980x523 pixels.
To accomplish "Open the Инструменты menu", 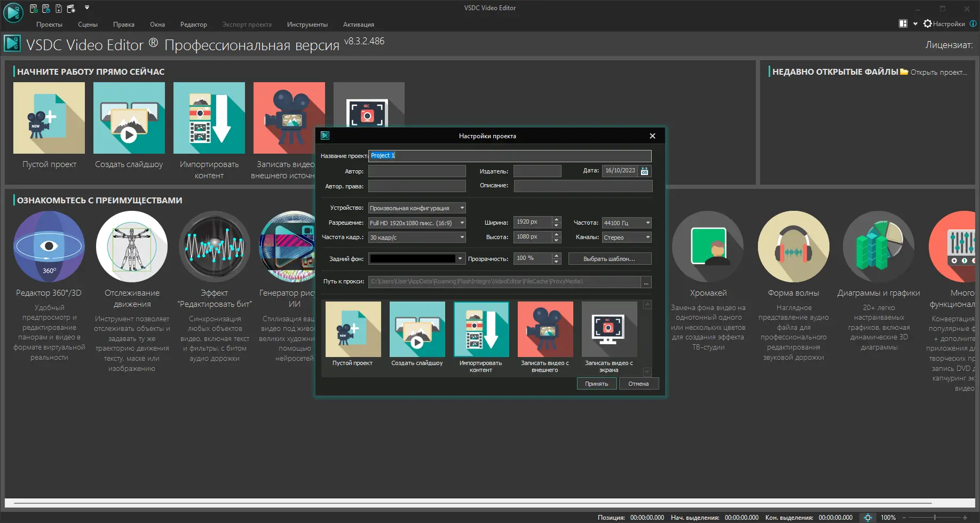I will pos(307,25).
